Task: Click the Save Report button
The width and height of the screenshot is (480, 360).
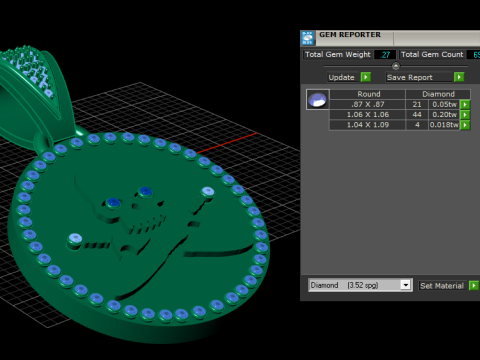Action: click(419, 77)
